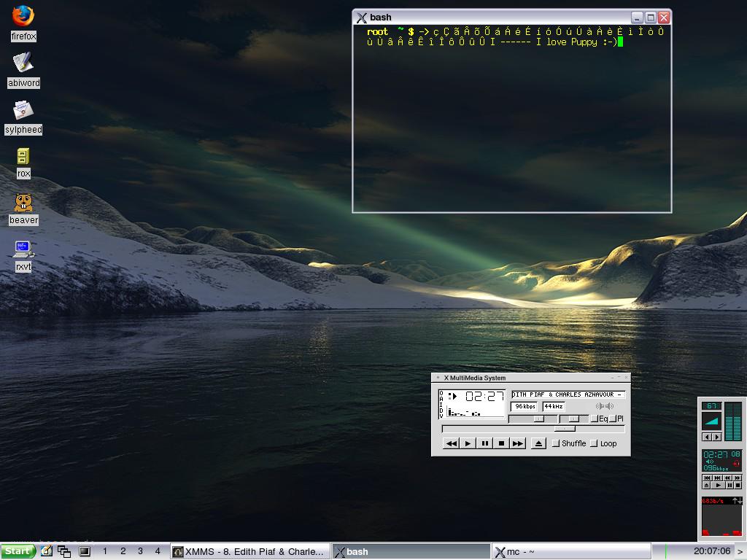This screenshot has height=560, width=747.
Task: Click inside the bash terminal text area
Action: (512, 118)
